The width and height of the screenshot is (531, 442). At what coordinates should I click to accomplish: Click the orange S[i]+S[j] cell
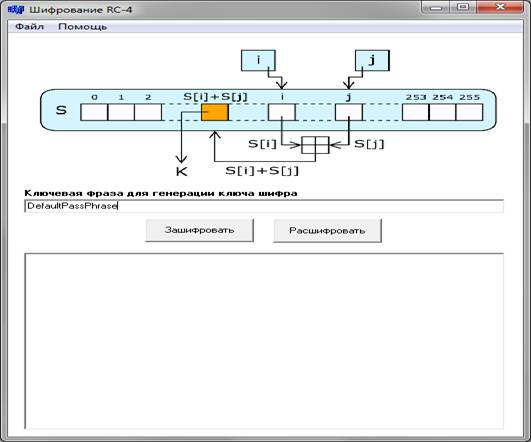(215, 112)
